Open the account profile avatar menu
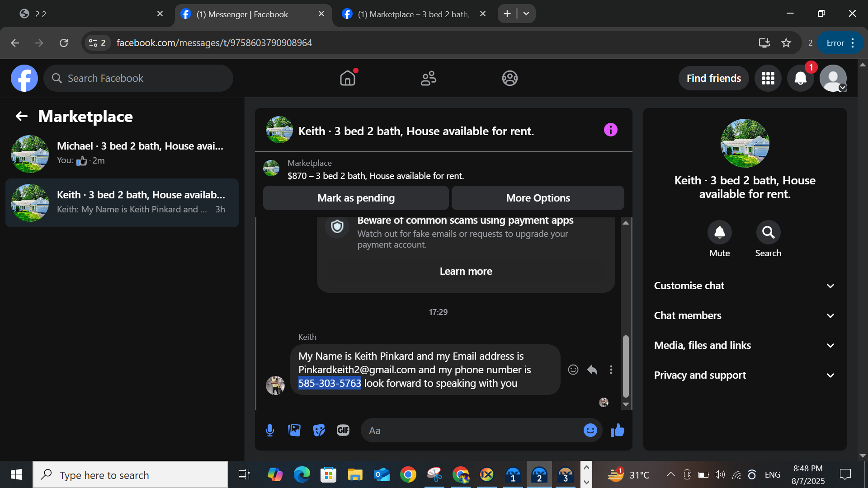This screenshot has height=488, width=868. (833, 78)
